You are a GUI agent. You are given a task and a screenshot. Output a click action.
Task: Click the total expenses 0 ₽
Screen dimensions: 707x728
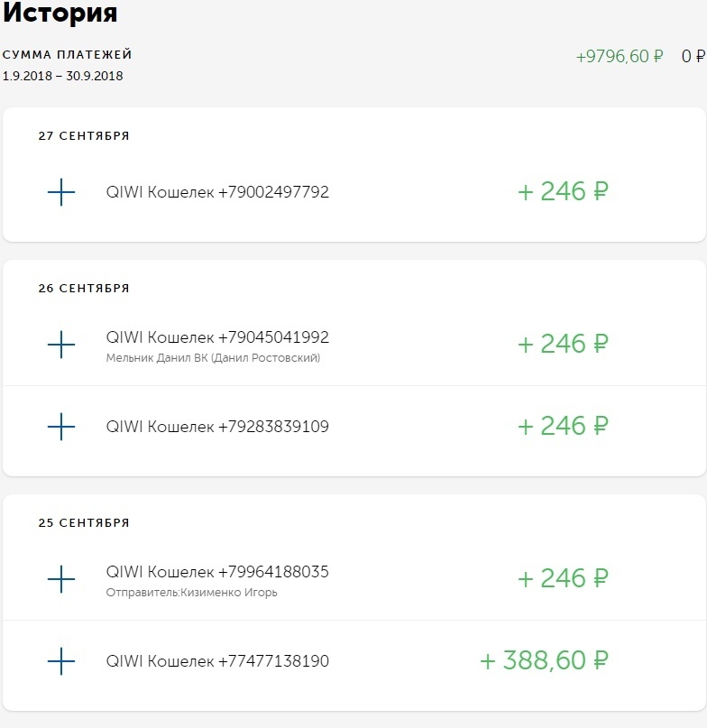[x=693, y=56]
